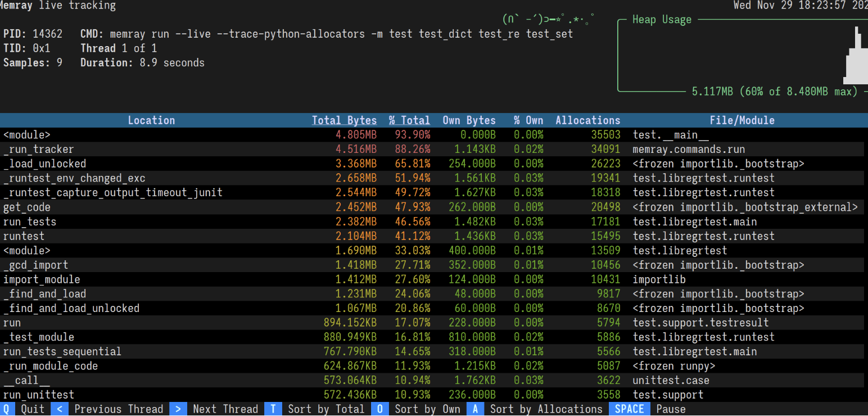Click the SPACE Pause key icon

629,409
